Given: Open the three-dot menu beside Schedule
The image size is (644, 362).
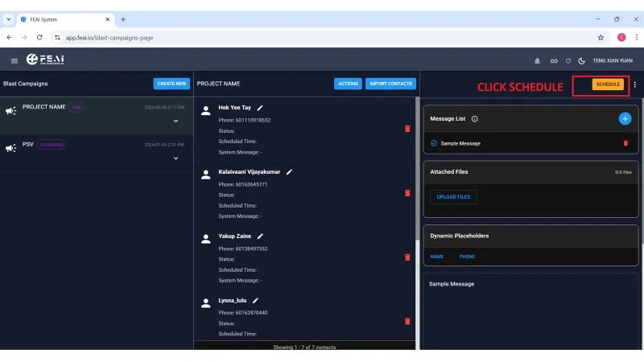Looking at the screenshot, I should [635, 84].
